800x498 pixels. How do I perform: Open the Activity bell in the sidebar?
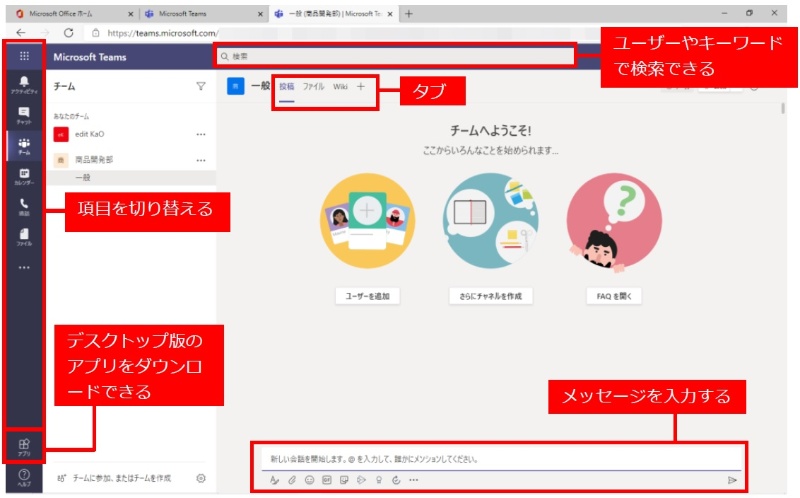[24, 83]
